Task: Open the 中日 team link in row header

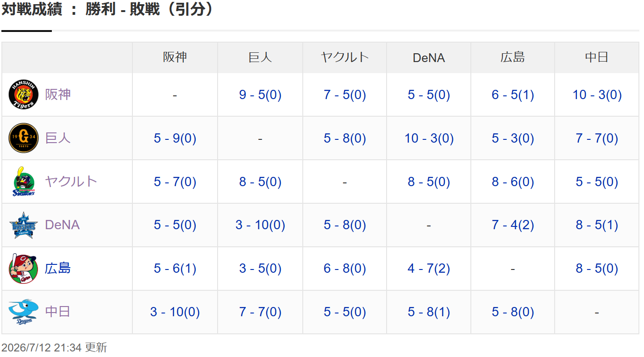Action: (58, 312)
